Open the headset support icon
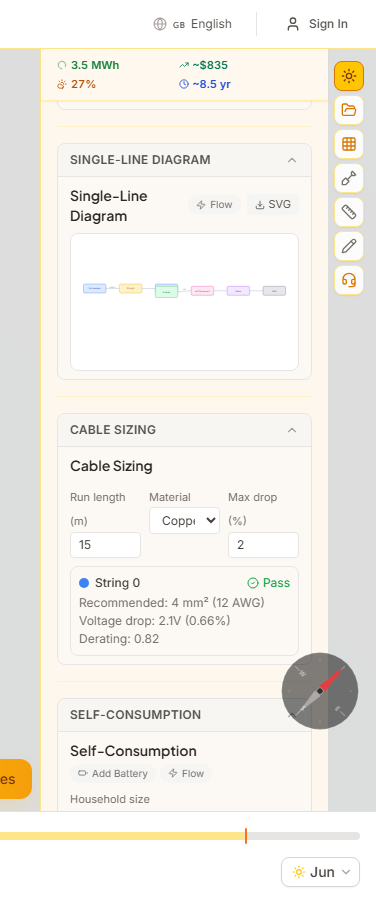Image resolution: width=376 pixels, height=900 pixels. click(349, 280)
